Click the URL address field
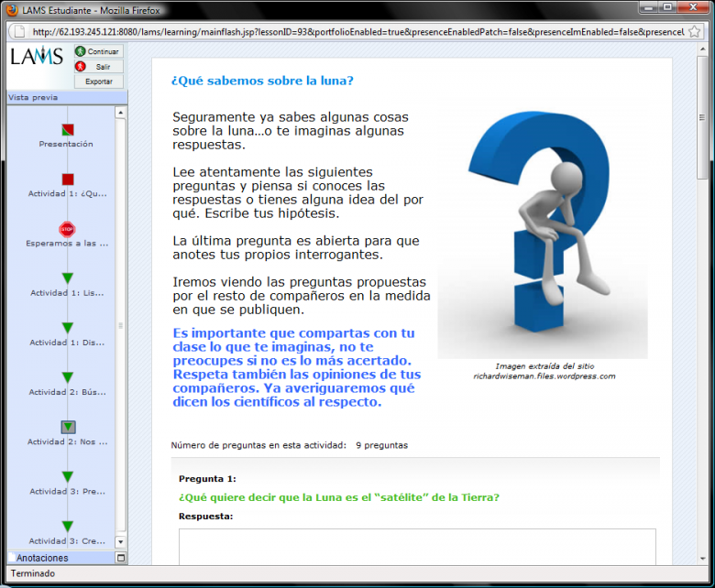The image size is (715, 588). [357, 32]
